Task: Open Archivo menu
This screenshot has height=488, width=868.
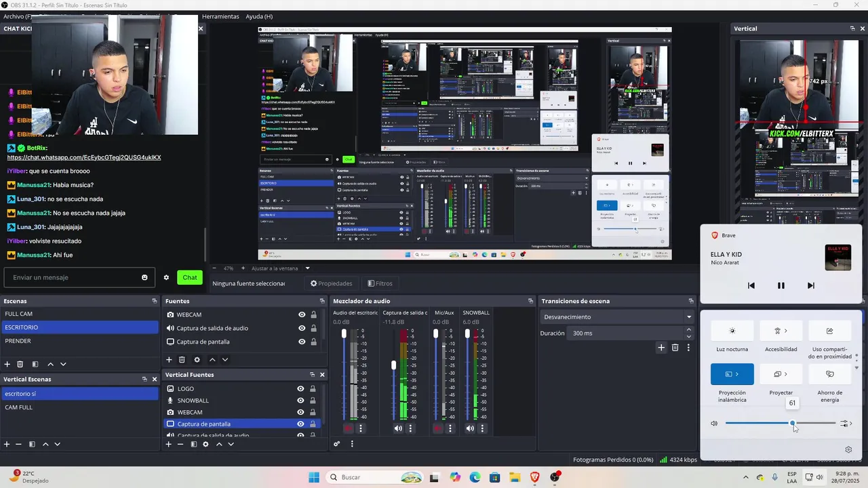Action: coord(16,16)
